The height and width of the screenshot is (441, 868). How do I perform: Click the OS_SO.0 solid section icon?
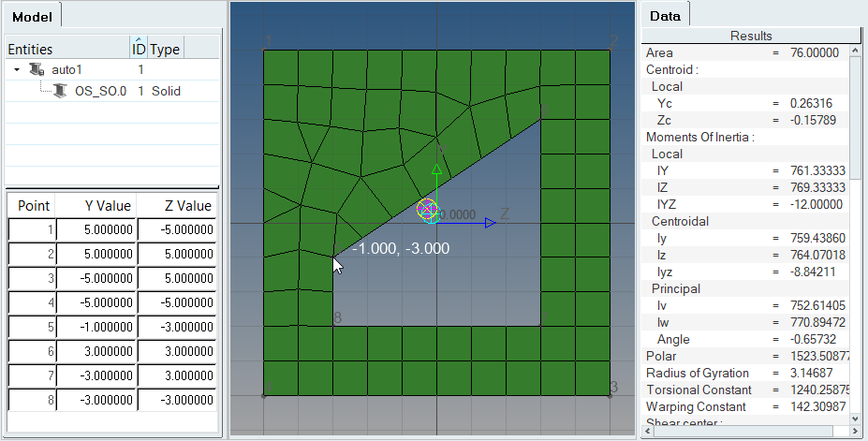click(x=59, y=91)
